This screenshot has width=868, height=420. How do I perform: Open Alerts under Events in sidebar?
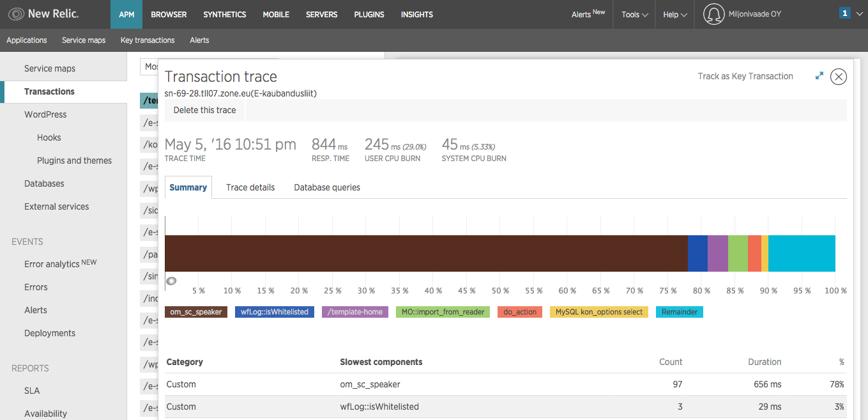coord(36,310)
